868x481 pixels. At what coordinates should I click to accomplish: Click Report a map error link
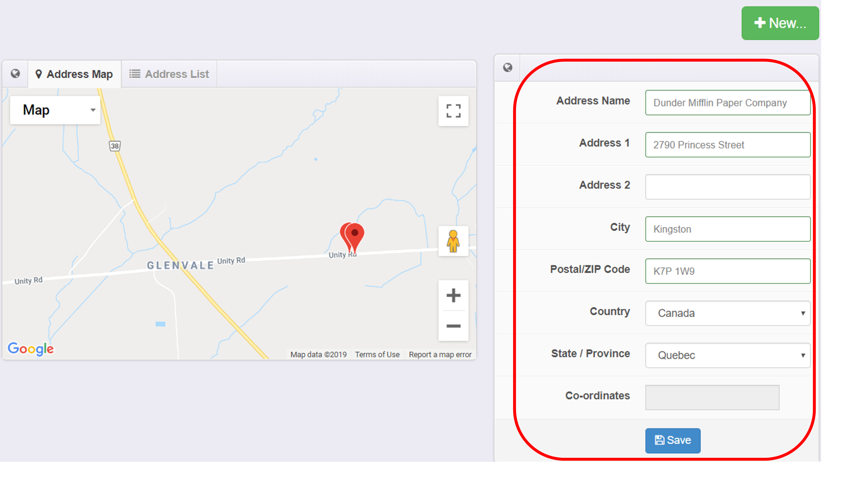pyautogui.click(x=440, y=355)
